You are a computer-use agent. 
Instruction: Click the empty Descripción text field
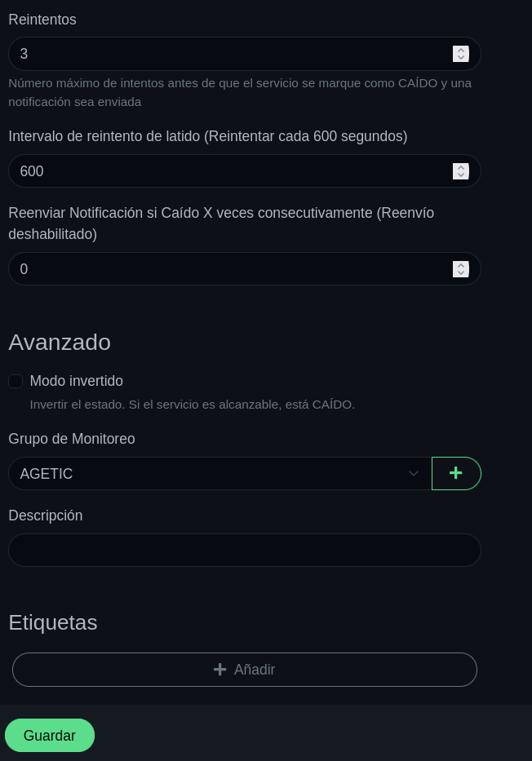click(x=245, y=551)
